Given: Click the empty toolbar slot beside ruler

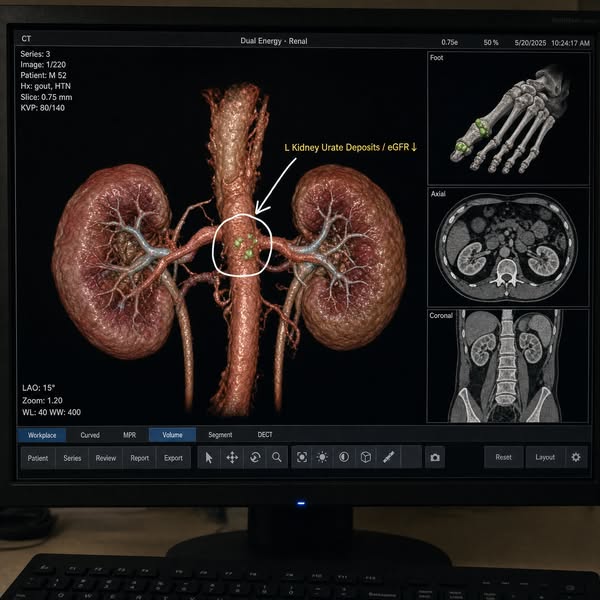Looking at the screenshot, I should click(x=411, y=457).
